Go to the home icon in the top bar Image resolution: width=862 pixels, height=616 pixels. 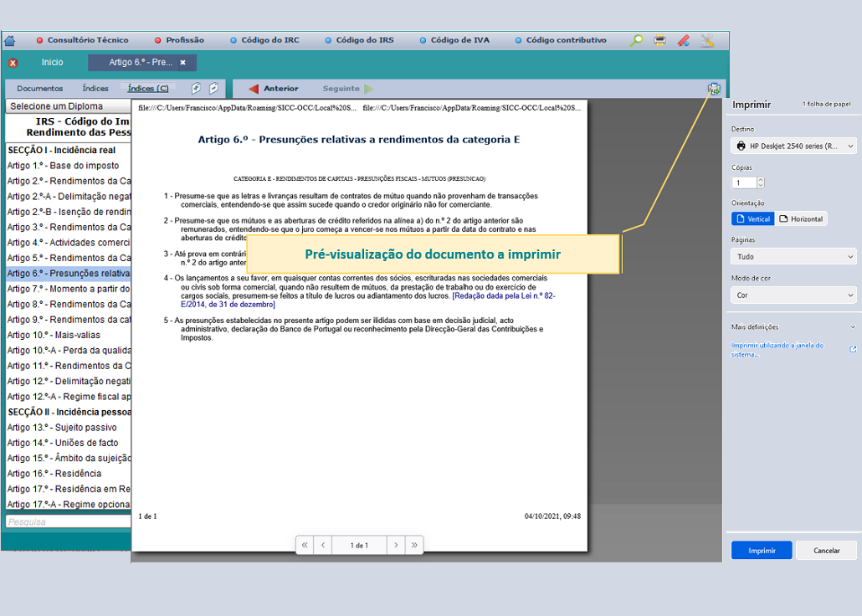click(x=9, y=40)
